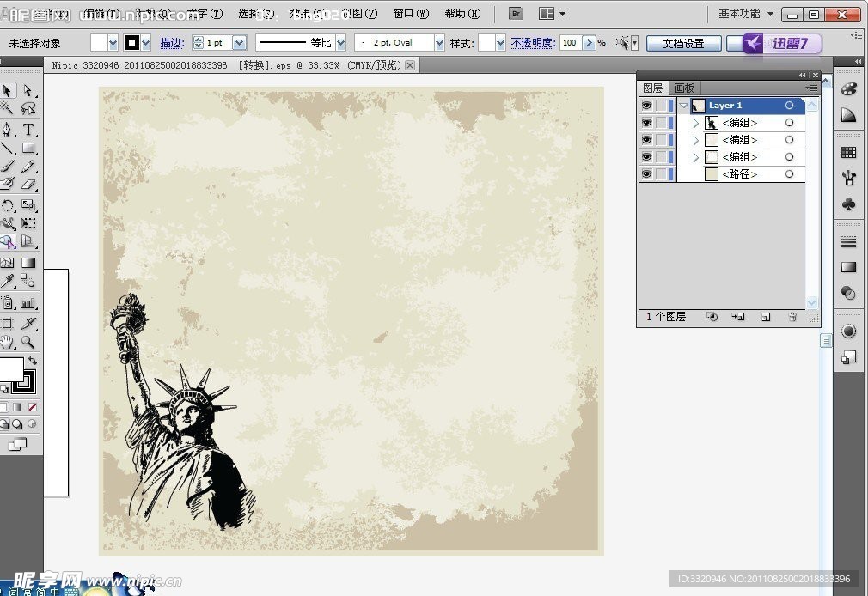Hide Layer 1 using its eye icon
This screenshot has width=868, height=596.
tap(646, 105)
